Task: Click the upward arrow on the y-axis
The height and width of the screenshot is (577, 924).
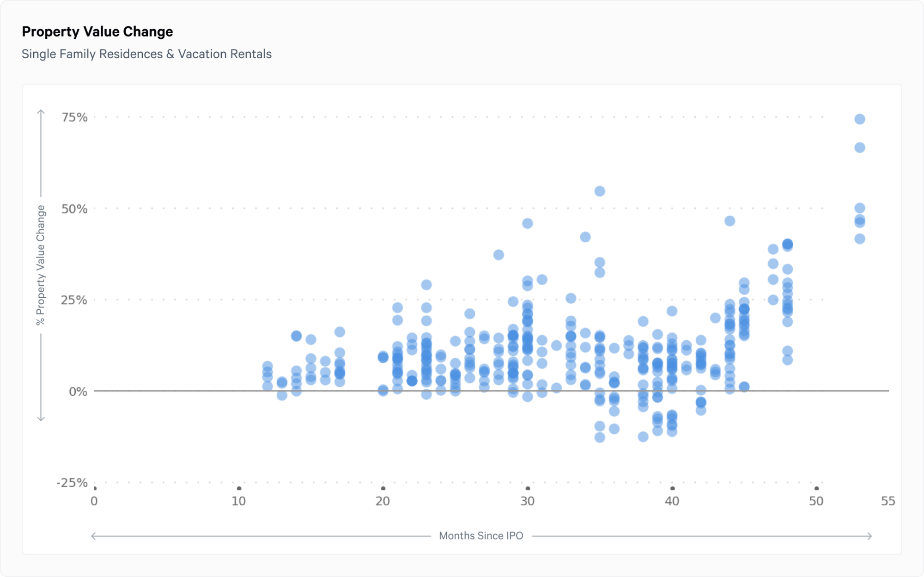Action: 41,112
